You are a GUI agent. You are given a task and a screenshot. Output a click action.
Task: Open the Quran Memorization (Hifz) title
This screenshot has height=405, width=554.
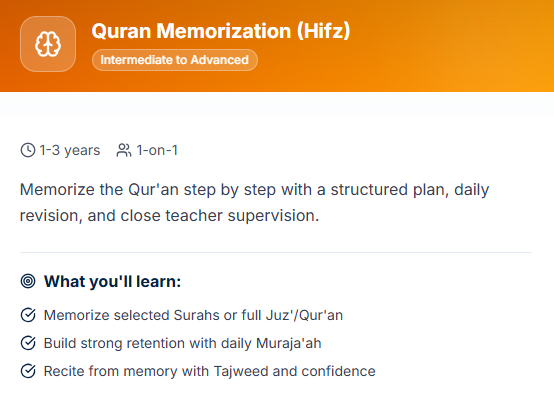[221, 31]
